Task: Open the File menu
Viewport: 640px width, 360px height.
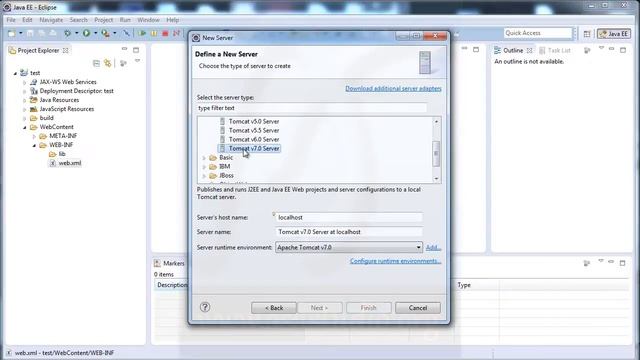Action: click(x=11, y=20)
